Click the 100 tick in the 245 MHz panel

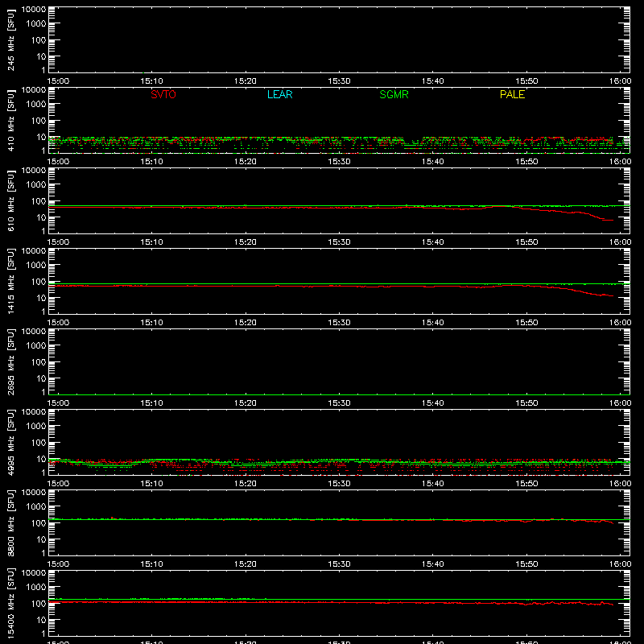click(39, 40)
